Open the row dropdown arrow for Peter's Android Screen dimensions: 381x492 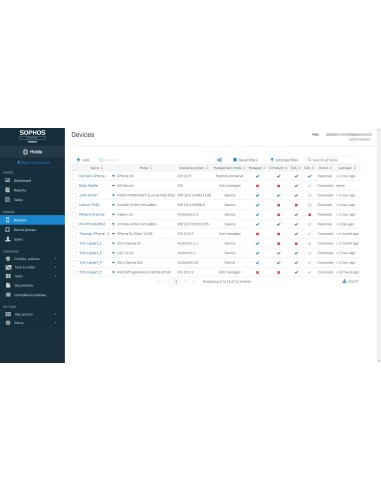click(113, 215)
